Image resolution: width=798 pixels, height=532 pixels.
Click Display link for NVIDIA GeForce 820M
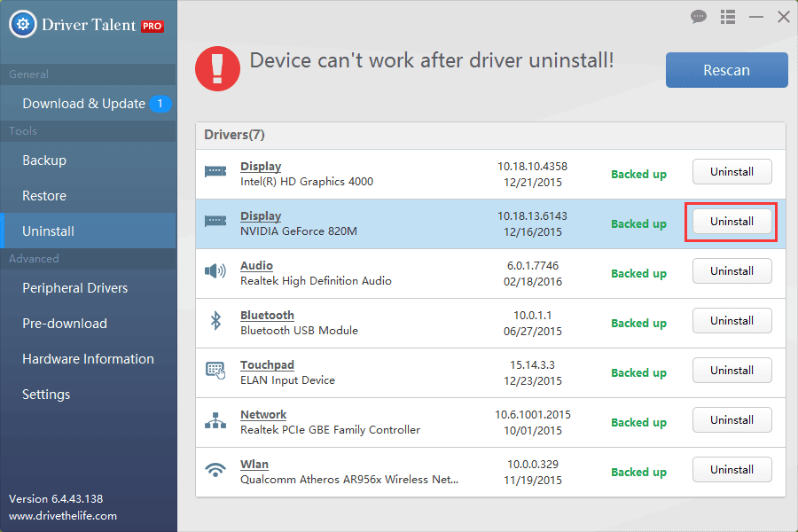point(261,216)
